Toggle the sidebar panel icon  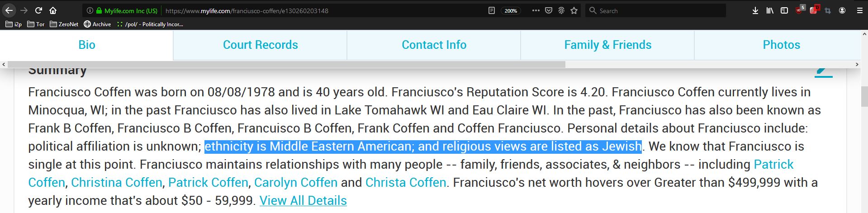click(784, 10)
